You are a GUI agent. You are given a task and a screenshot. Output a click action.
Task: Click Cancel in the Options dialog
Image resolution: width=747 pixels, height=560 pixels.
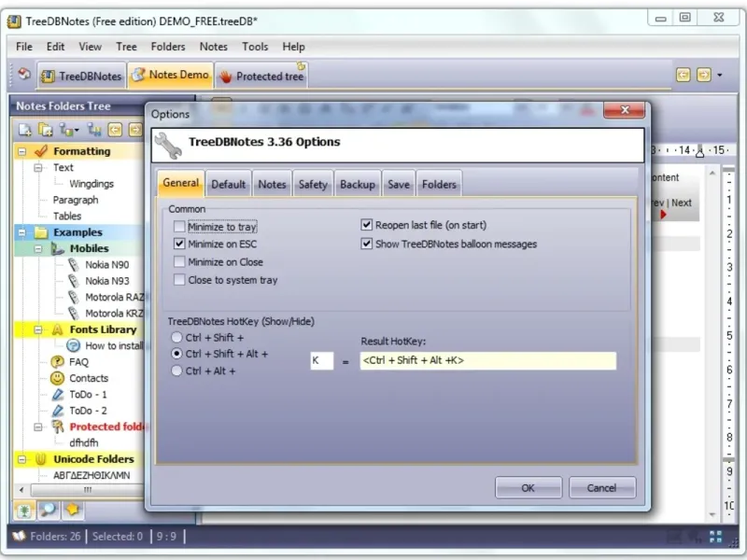tap(601, 487)
